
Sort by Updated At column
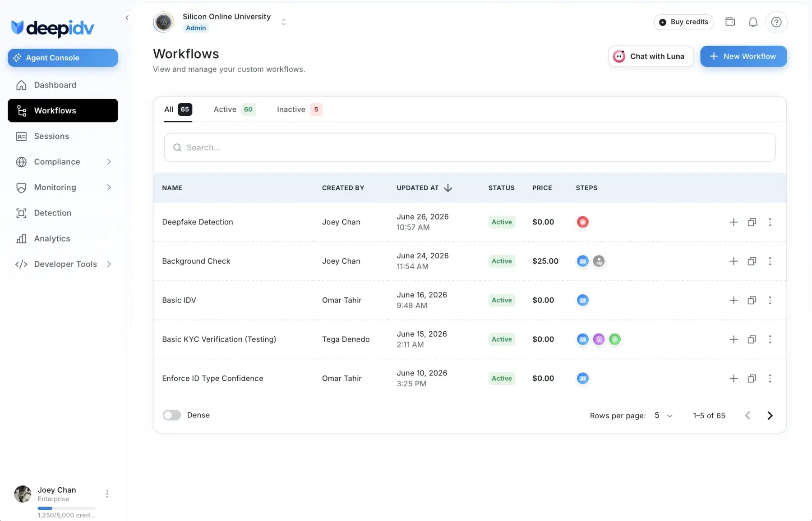(x=424, y=188)
